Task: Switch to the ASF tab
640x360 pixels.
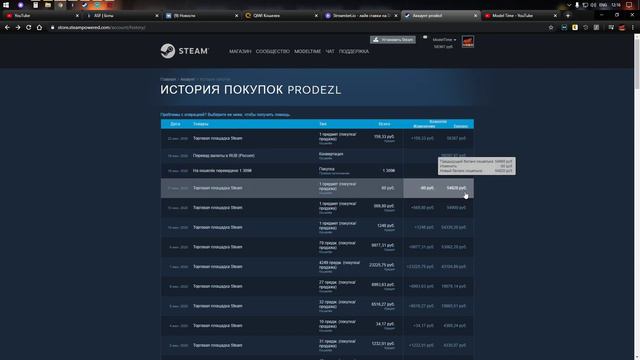Action: tap(121, 16)
